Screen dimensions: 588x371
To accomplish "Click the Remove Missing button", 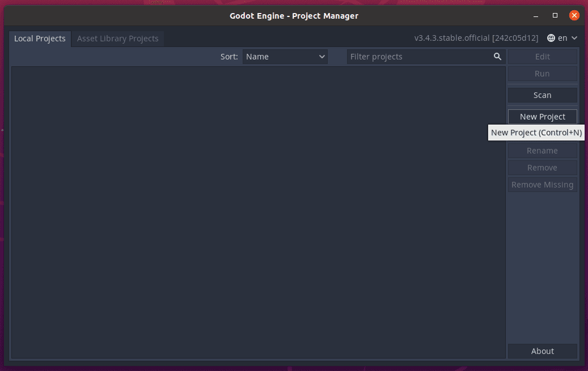I will (542, 185).
